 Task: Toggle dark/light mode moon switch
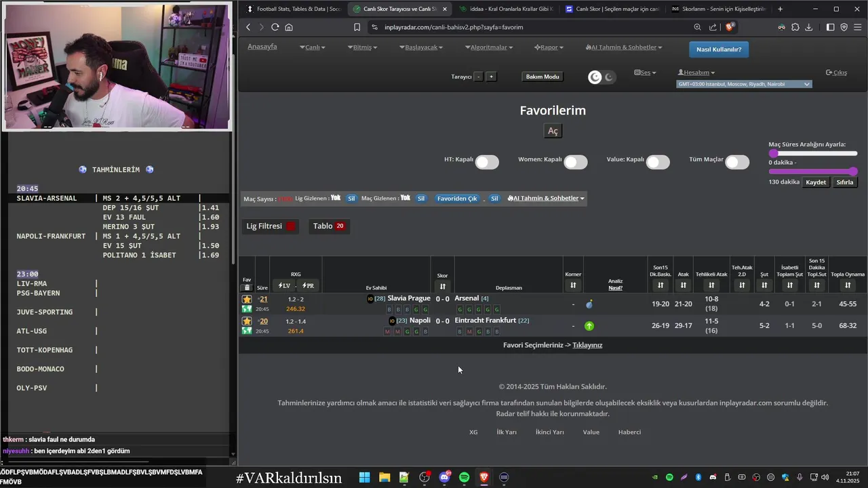click(x=601, y=77)
